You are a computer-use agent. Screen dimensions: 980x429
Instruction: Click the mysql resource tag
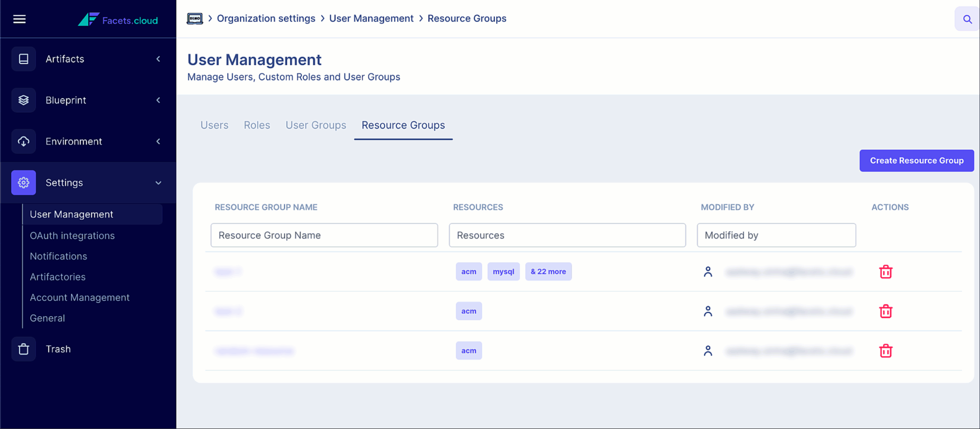(x=503, y=272)
